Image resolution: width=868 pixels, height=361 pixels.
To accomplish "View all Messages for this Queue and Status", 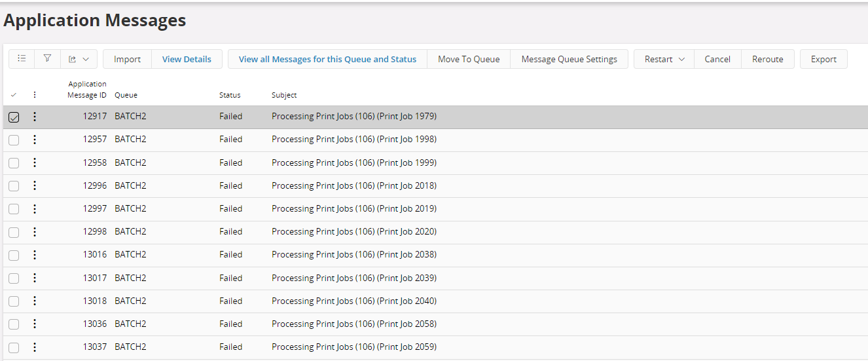I will [x=327, y=59].
